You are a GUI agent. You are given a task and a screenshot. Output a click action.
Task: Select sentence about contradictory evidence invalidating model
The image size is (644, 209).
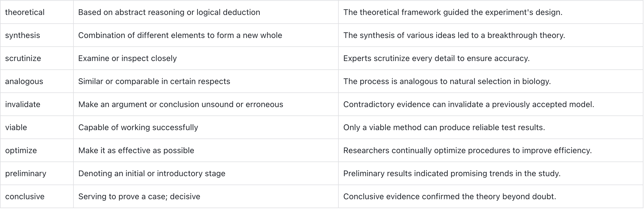(469, 105)
